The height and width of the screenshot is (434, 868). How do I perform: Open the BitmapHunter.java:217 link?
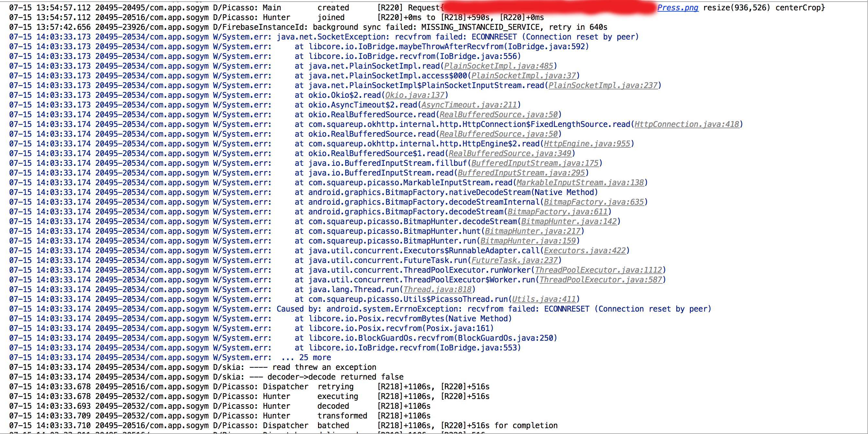(532, 232)
